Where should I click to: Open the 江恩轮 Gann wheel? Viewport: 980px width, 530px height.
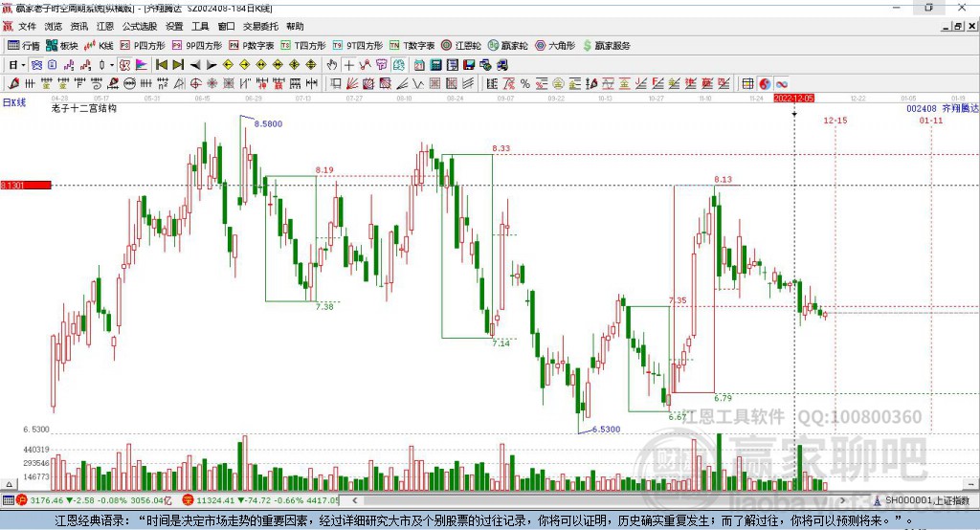pyautogui.click(x=461, y=46)
